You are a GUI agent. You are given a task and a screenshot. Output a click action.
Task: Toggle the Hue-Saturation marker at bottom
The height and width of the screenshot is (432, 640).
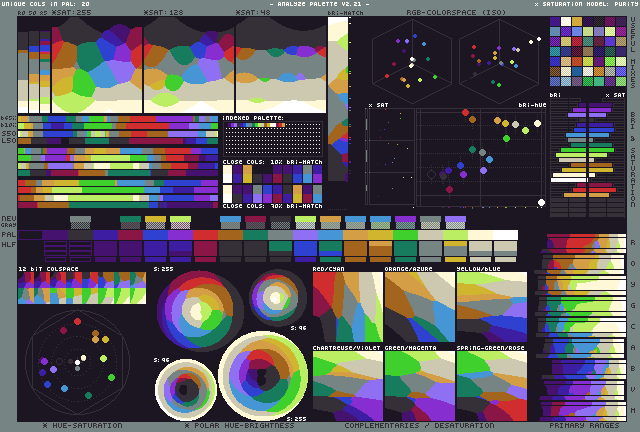point(46,425)
